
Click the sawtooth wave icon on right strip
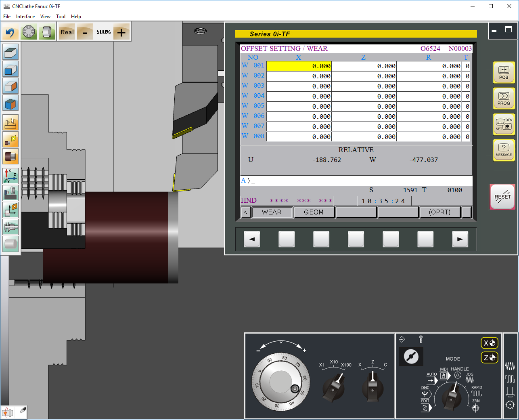click(510, 366)
